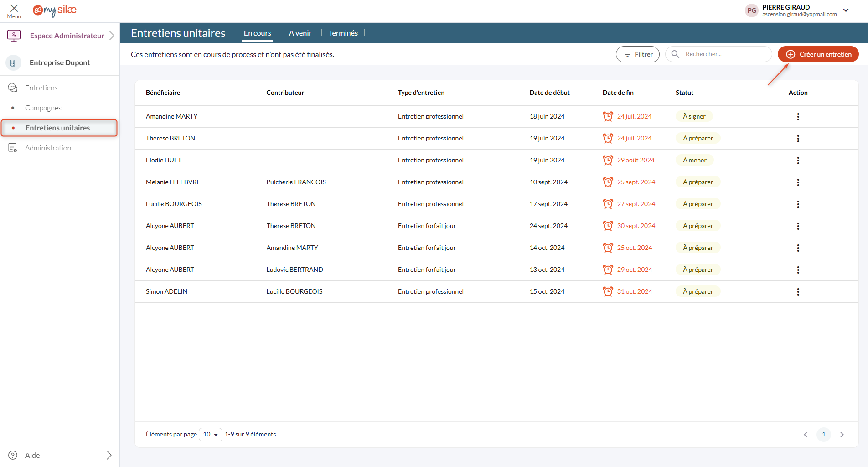Go to the next page arrow
868x467 pixels.
842,435
